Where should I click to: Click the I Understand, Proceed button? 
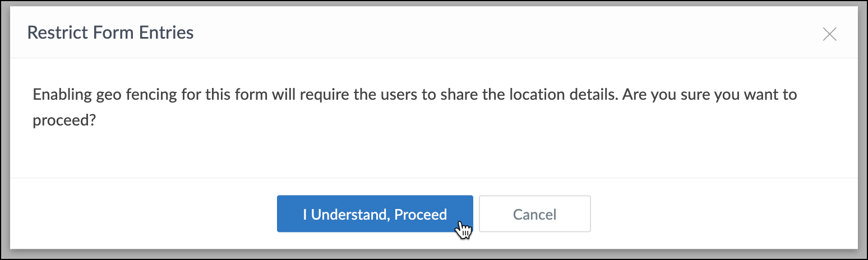pos(375,214)
